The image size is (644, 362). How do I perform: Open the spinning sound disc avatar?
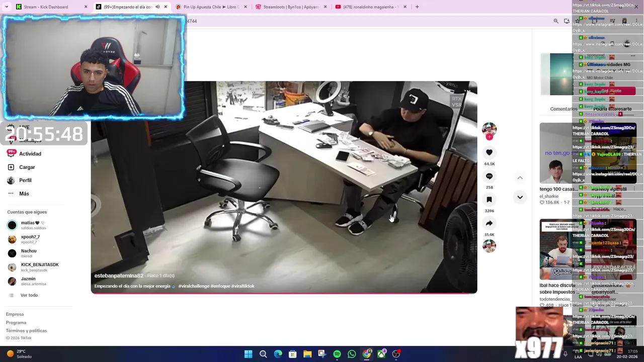[489, 246]
